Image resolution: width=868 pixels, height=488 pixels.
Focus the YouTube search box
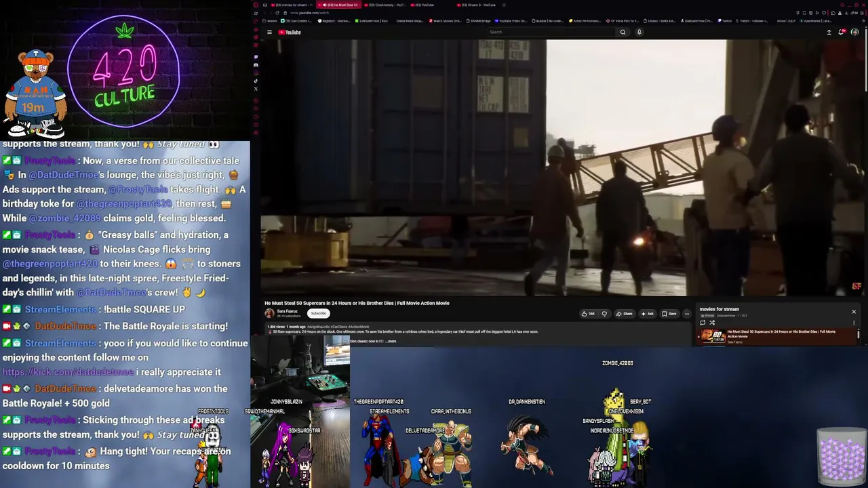pos(551,32)
